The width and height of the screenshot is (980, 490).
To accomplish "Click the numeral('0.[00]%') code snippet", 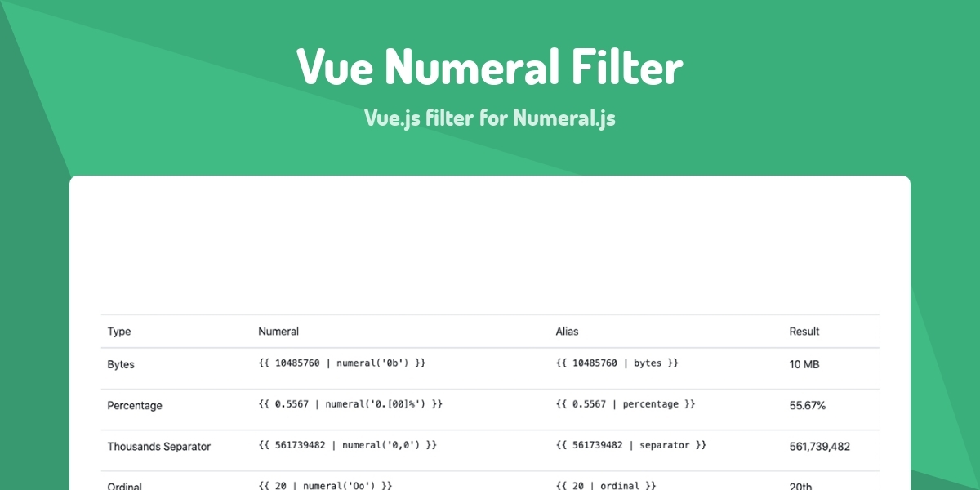I will tap(350, 403).
